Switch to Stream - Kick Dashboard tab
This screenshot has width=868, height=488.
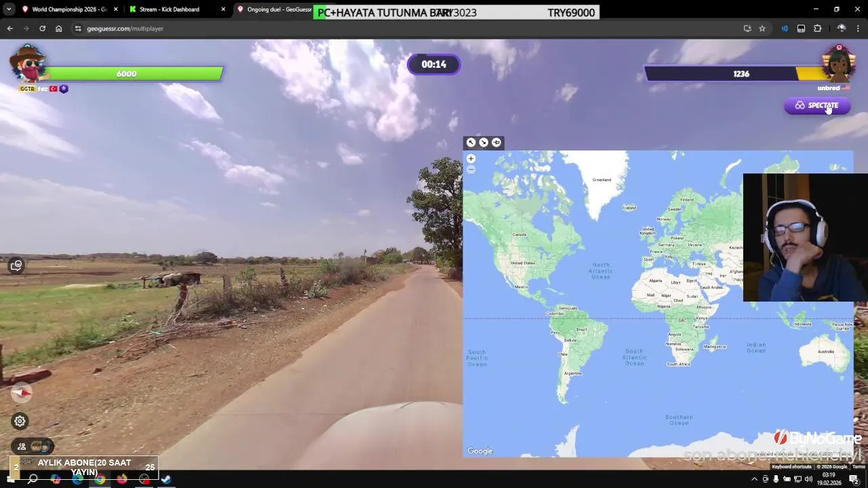tap(175, 9)
